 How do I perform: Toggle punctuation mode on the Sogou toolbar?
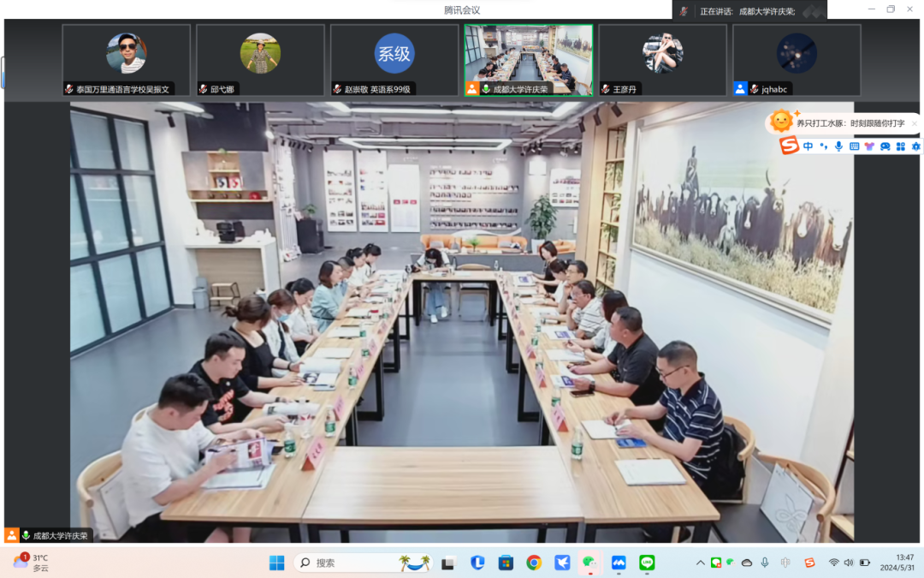(x=823, y=146)
